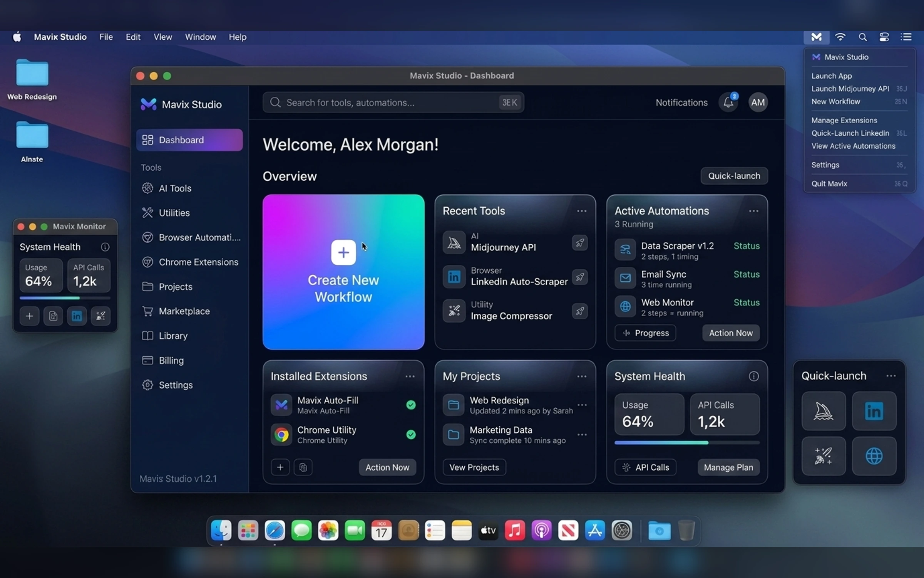This screenshot has width=924, height=578.
Task: Toggle the Mavix Auto-Fill enabled checkmark
Action: (411, 405)
